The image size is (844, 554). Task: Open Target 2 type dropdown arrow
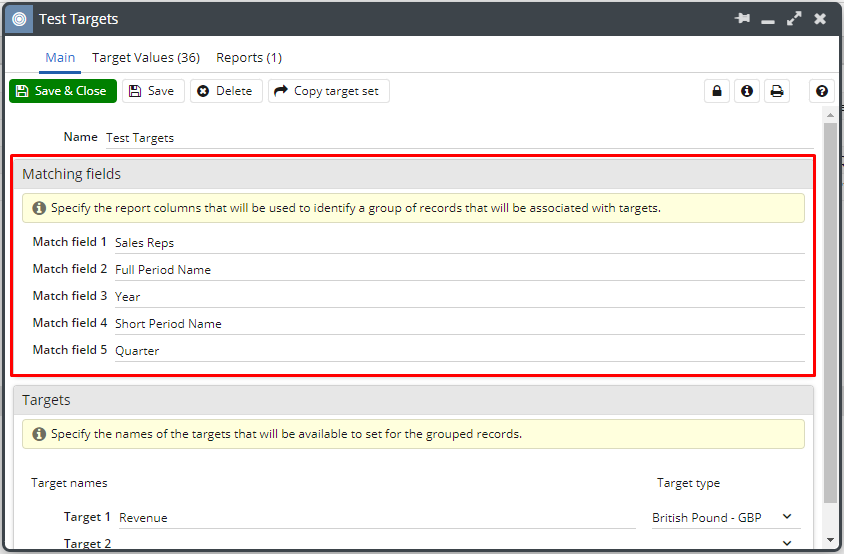point(787,543)
